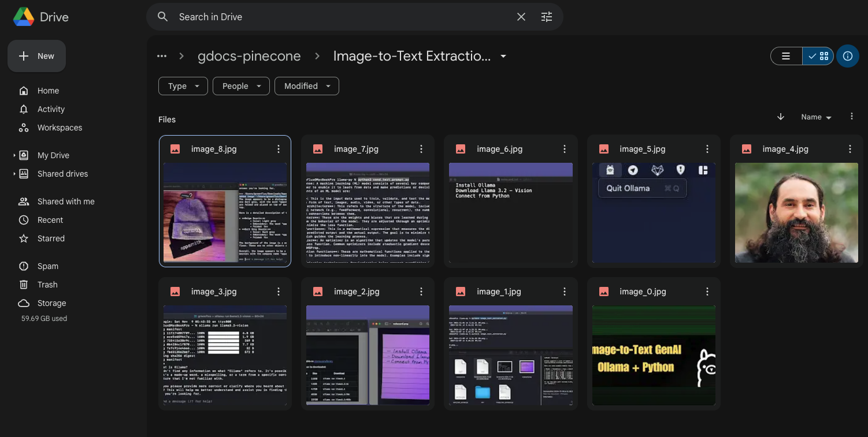Go to Shared with me
The image size is (868, 437).
tap(66, 201)
